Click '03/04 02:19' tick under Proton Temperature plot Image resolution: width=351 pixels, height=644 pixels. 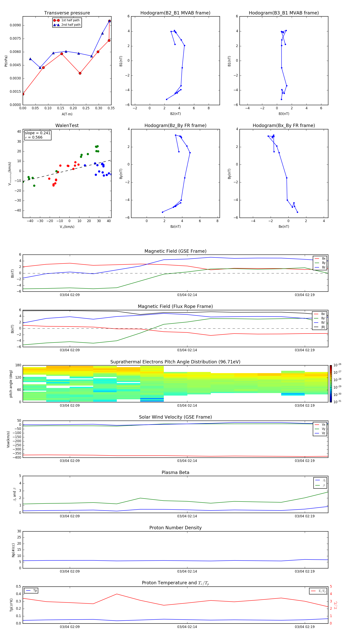tap(305, 627)
